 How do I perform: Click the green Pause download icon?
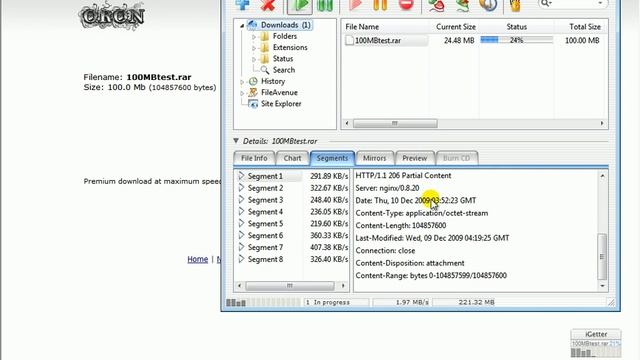tap(325, 5)
